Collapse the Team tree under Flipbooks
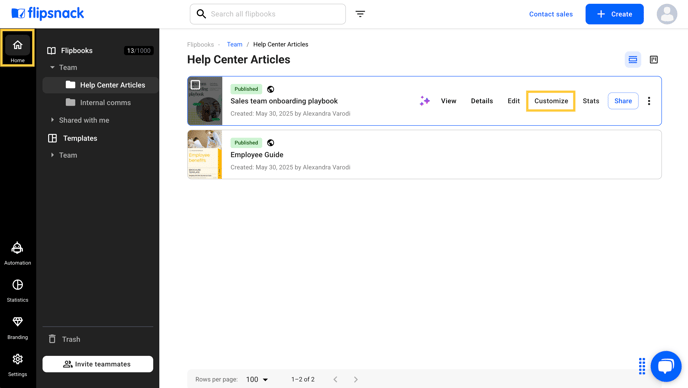 tap(52, 68)
